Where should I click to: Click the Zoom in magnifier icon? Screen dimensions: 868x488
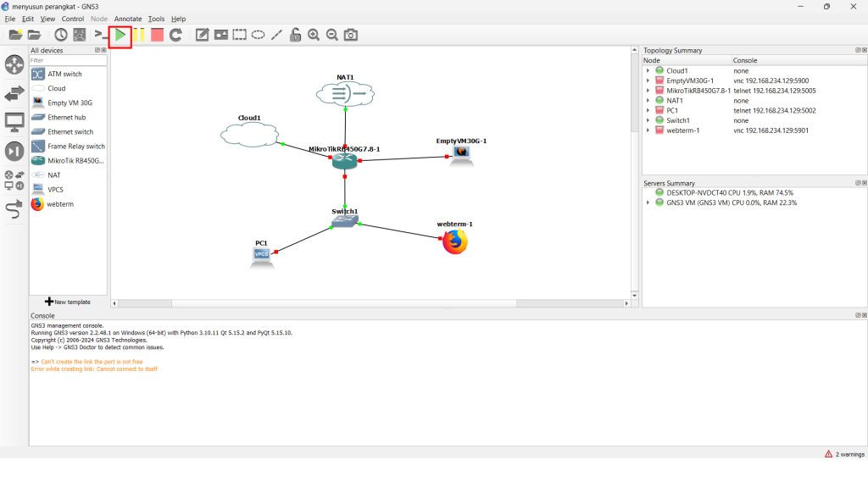tap(314, 35)
